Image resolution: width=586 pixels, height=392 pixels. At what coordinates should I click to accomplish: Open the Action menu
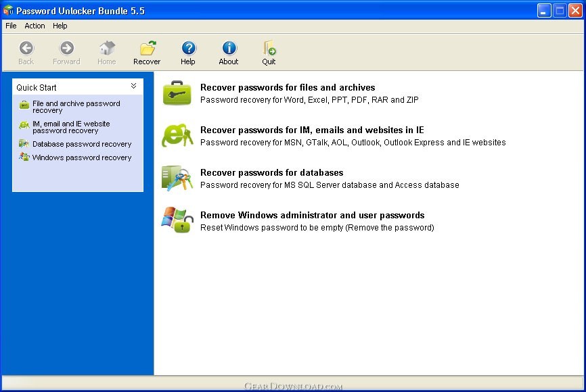[x=35, y=26]
